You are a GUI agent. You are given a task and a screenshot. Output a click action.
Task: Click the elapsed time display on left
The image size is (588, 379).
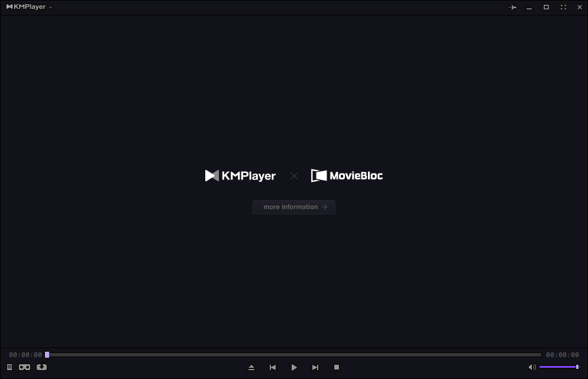tap(25, 355)
